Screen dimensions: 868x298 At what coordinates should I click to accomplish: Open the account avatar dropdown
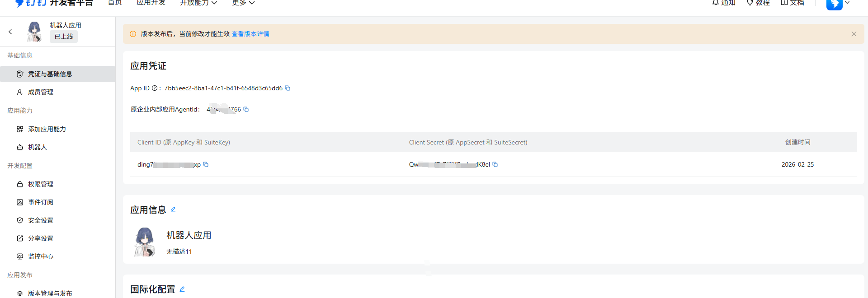pos(838,4)
